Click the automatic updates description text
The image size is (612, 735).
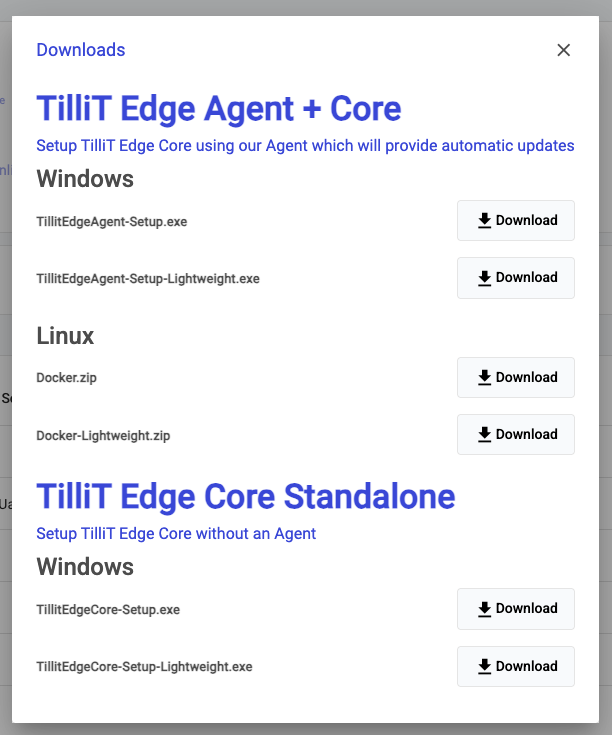[x=305, y=146]
